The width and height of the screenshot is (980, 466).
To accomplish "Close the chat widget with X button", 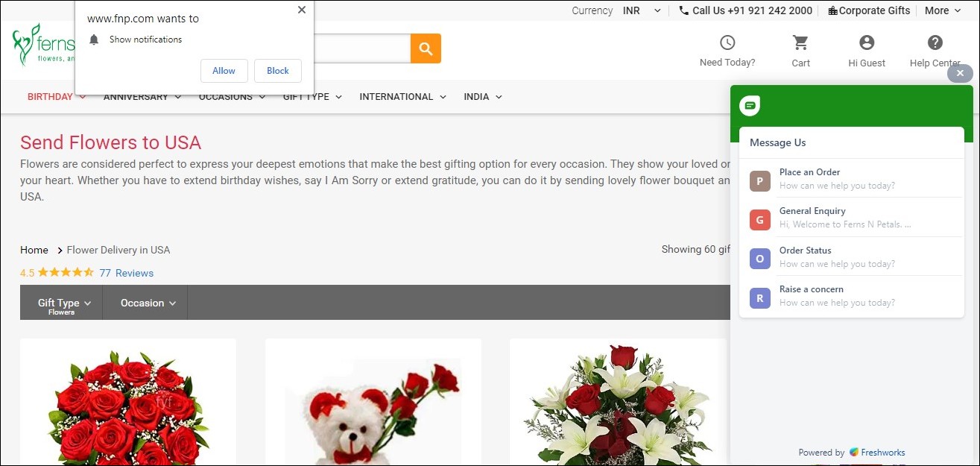I will click(x=960, y=73).
